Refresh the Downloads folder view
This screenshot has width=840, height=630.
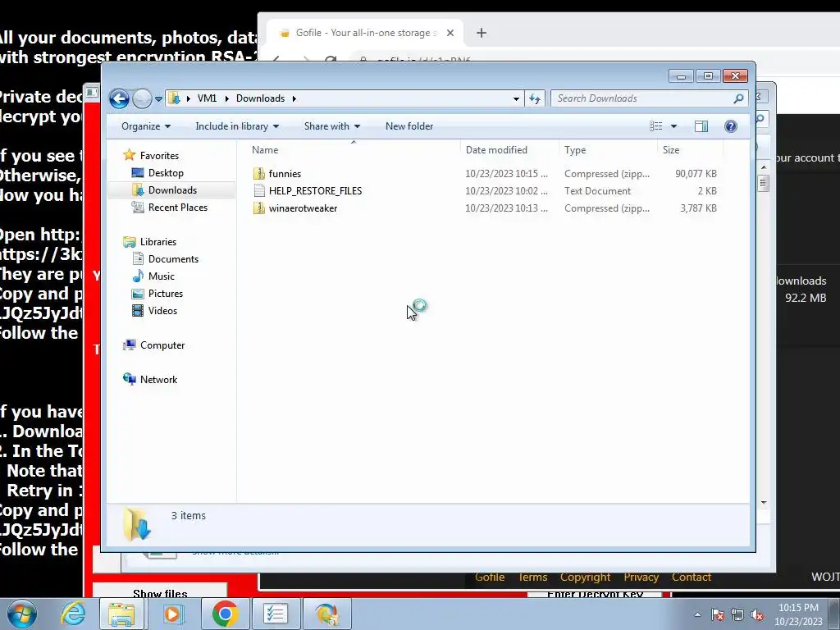coord(535,98)
